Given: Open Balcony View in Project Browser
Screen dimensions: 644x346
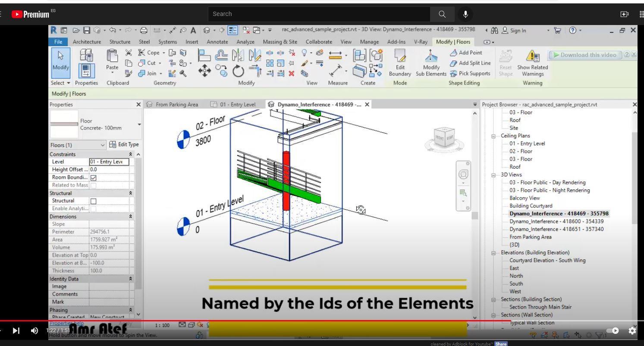Looking at the screenshot, I should click(525, 198).
